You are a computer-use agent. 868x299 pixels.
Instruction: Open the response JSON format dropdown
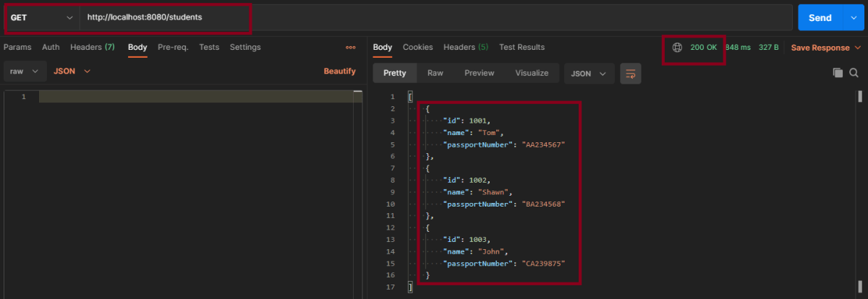[x=588, y=73]
